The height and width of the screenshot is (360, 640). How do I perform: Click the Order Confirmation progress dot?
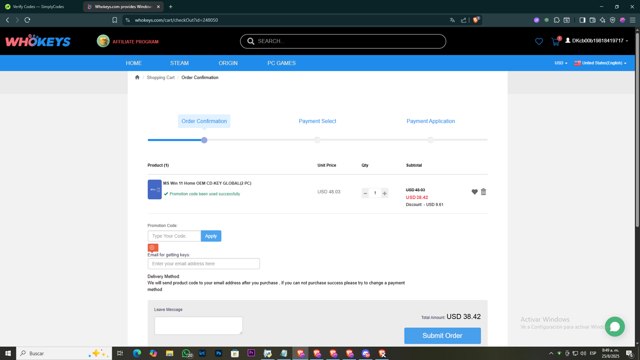pos(204,140)
